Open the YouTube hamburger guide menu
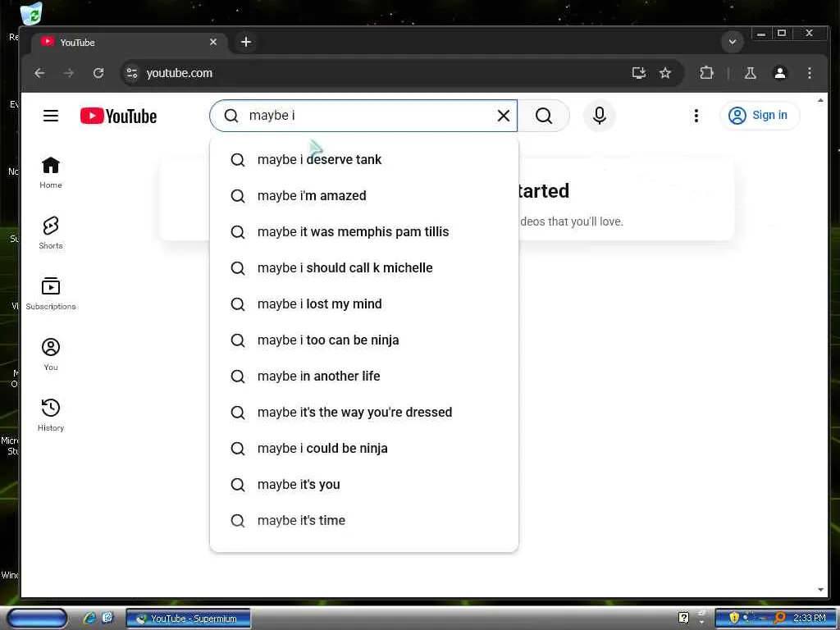 click(x=51, y=116)
